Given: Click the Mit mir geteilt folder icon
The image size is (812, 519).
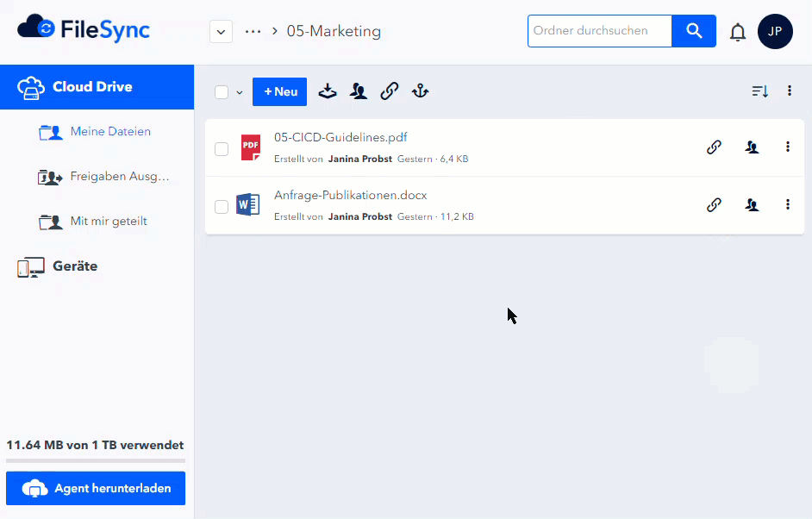Looking at the screenshot, I should tap(50, 222).
